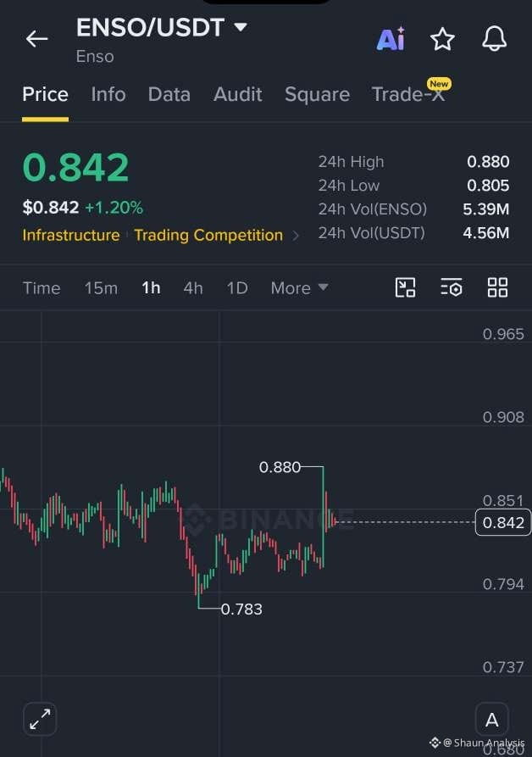Open the AI assistant icon
Screen dimensions: 532x757
click(391, 39)
